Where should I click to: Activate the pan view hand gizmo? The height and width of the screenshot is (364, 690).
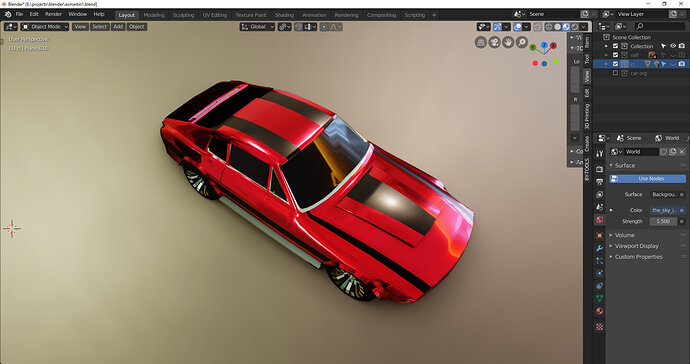click(x=508, y=42)
